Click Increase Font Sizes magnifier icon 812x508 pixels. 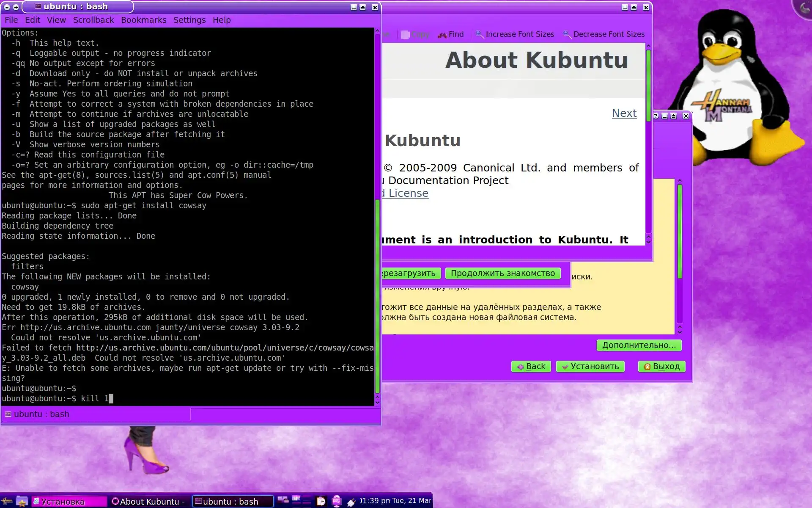479,34
